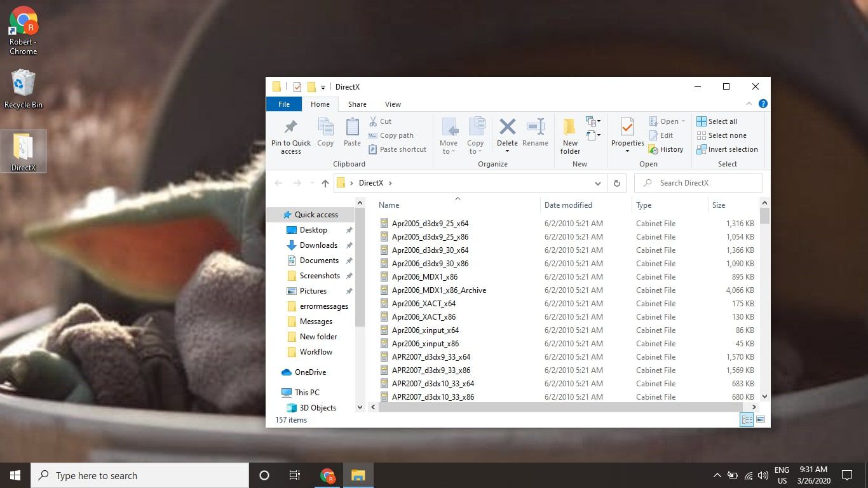Click the Paste shortcut command
Image resolution: width=868 pixels, height=488 pixels.
(x=397, y=149)
